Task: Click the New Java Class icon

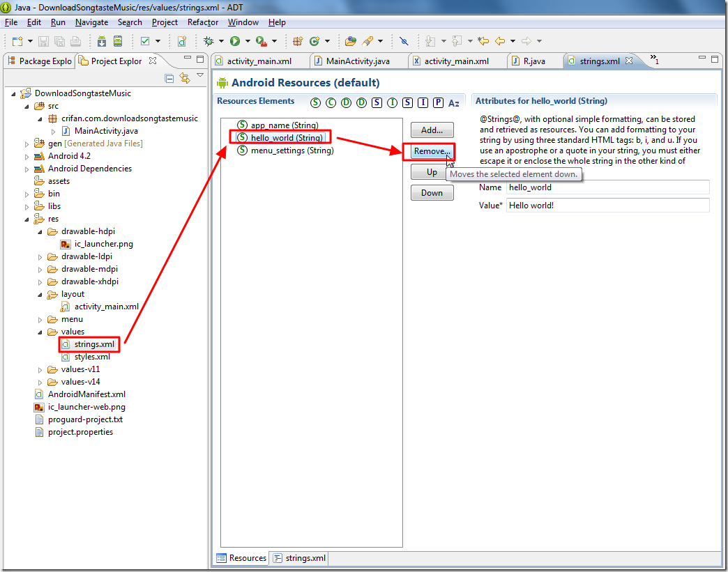Action: tap(314, 41)
